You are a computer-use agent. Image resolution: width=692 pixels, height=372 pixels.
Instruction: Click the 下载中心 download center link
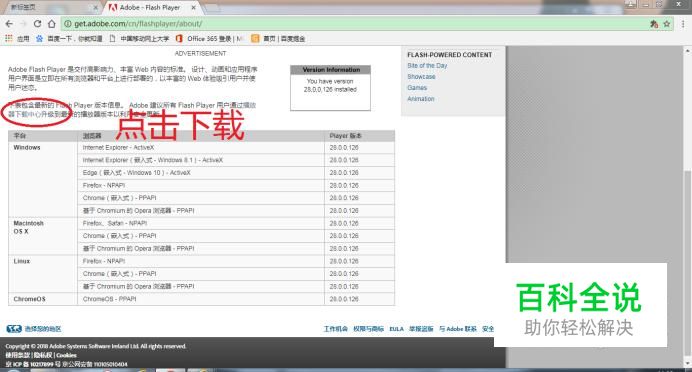[x=28, y=114]
